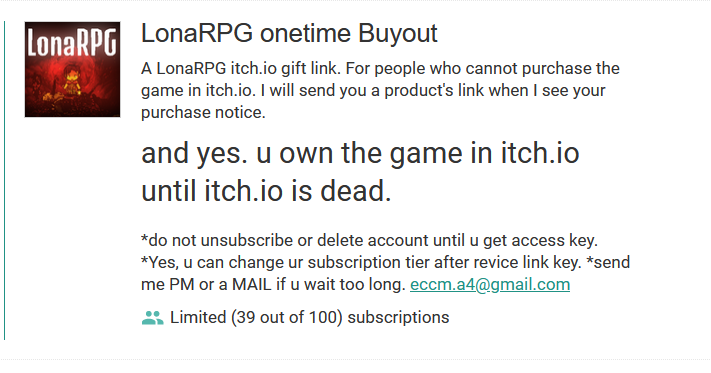Click the "*send" text ending the line
The image size is (711, 373).
click(x=608, y=262)
